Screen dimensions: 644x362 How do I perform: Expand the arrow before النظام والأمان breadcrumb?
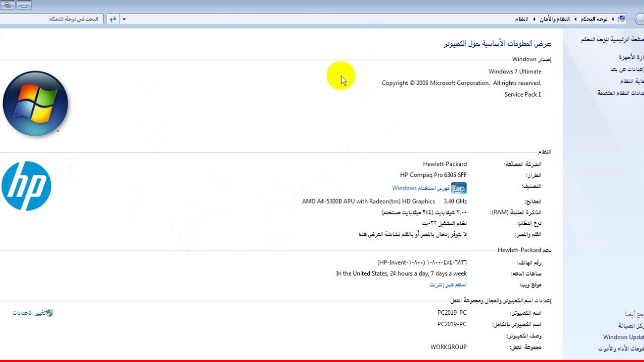(575, 19)
